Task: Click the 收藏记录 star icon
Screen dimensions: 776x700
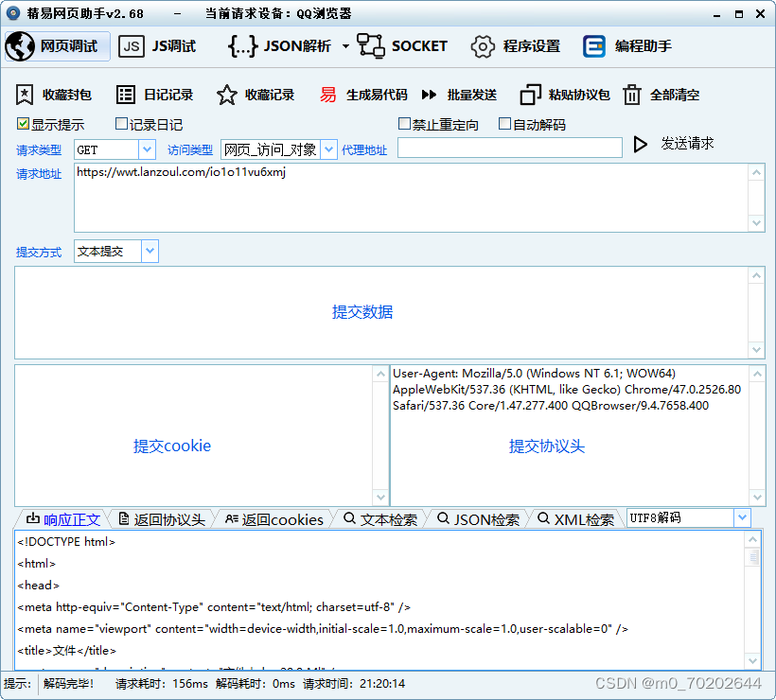Action: tap(227, 95)
